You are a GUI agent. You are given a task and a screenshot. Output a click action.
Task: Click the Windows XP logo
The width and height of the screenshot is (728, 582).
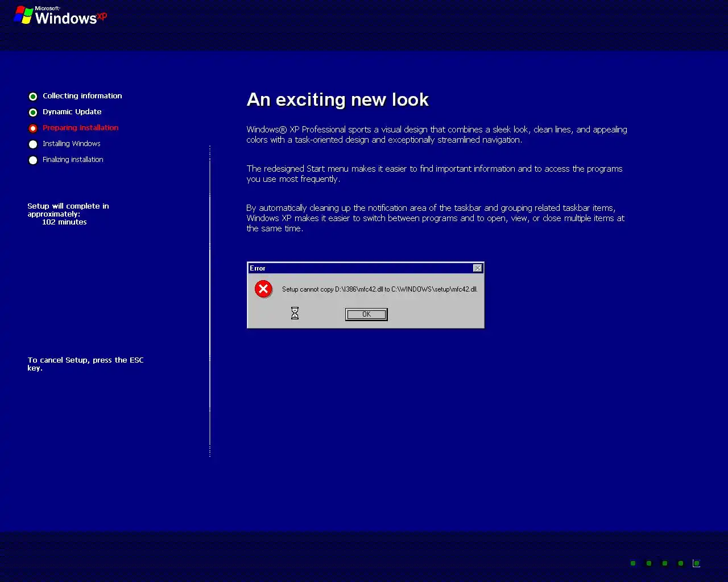point(60,16)
